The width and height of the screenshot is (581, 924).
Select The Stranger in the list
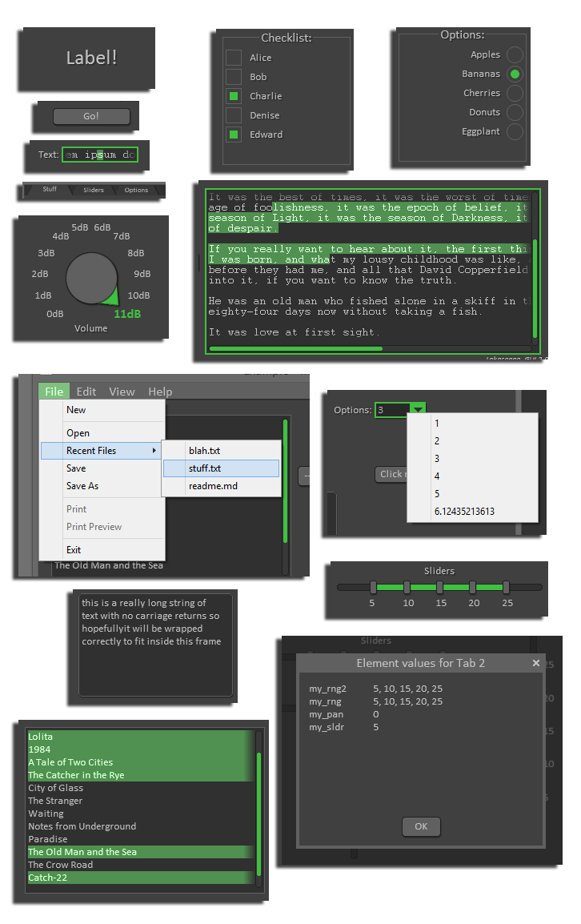coord(141,801)
